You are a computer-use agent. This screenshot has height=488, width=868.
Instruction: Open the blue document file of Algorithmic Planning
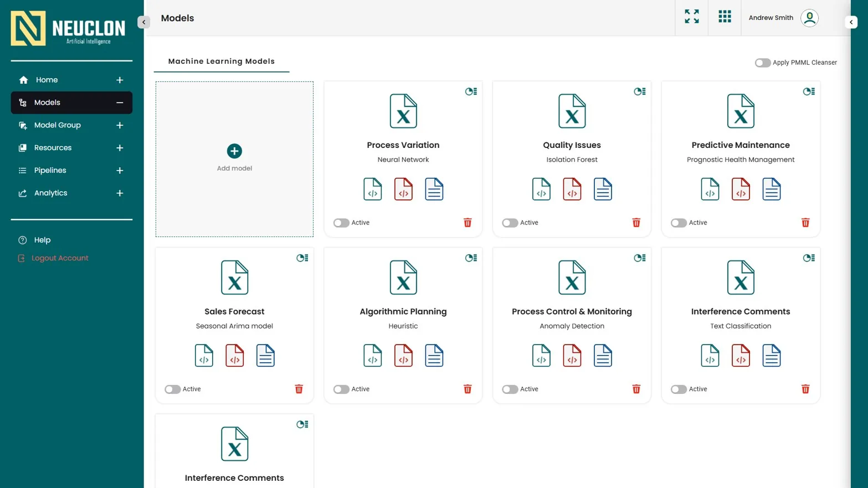tap(434, 356)
